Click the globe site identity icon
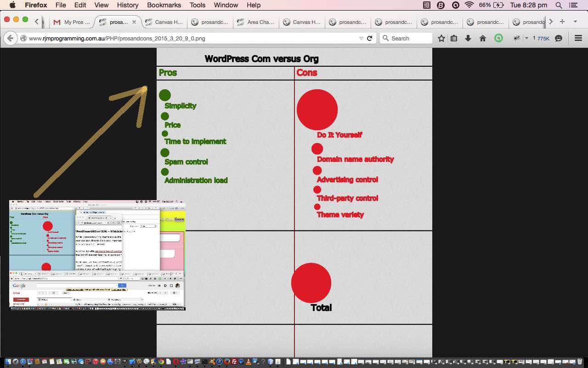The height and width of the screenshot is (368, 588). 23,38
